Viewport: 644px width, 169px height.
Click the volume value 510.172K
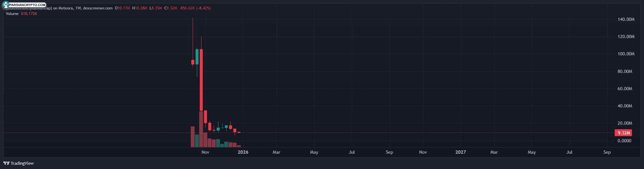click(x=29, y=14)
